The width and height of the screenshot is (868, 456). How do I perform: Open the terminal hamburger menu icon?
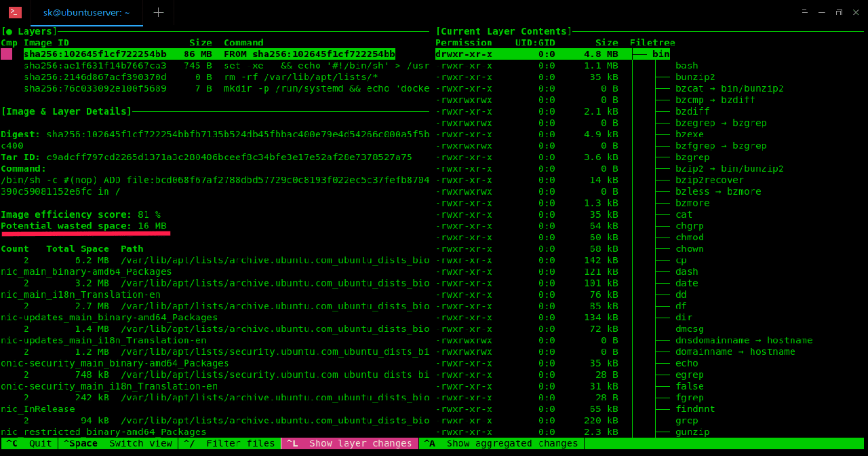point(805,12)
